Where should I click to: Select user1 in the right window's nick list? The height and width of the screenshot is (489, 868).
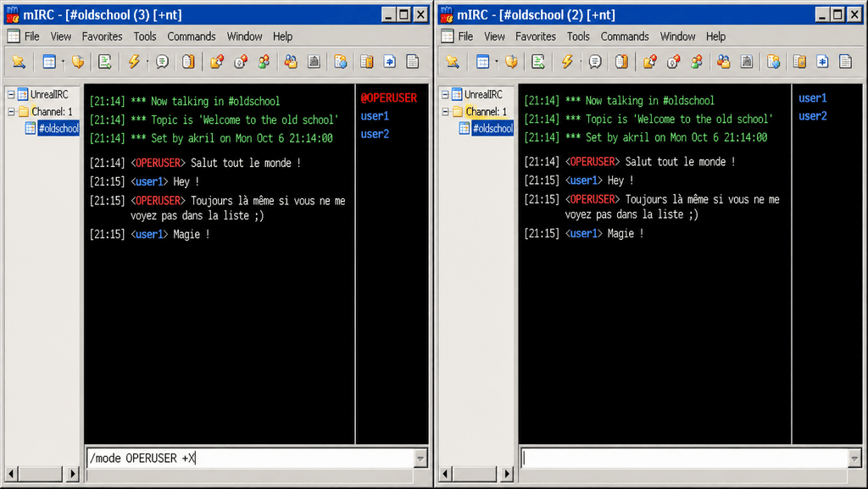pyautogui.click(x=813, y=98)
